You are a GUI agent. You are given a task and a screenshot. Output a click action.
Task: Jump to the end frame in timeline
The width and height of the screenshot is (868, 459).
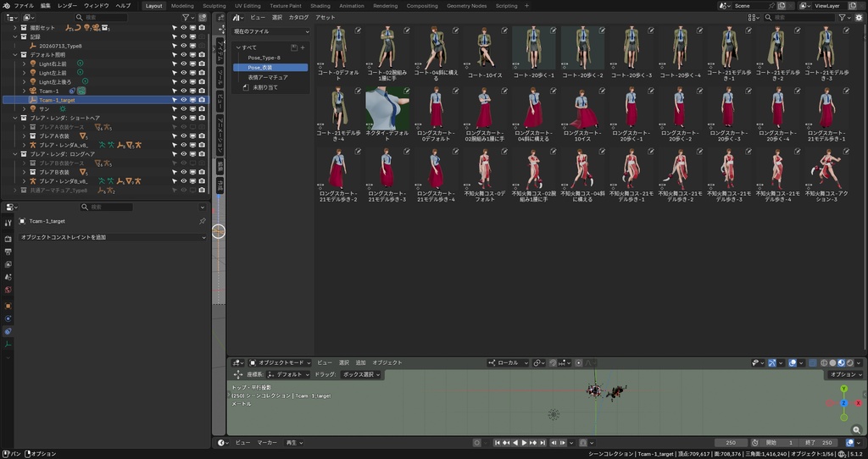(x=543, y=443)
